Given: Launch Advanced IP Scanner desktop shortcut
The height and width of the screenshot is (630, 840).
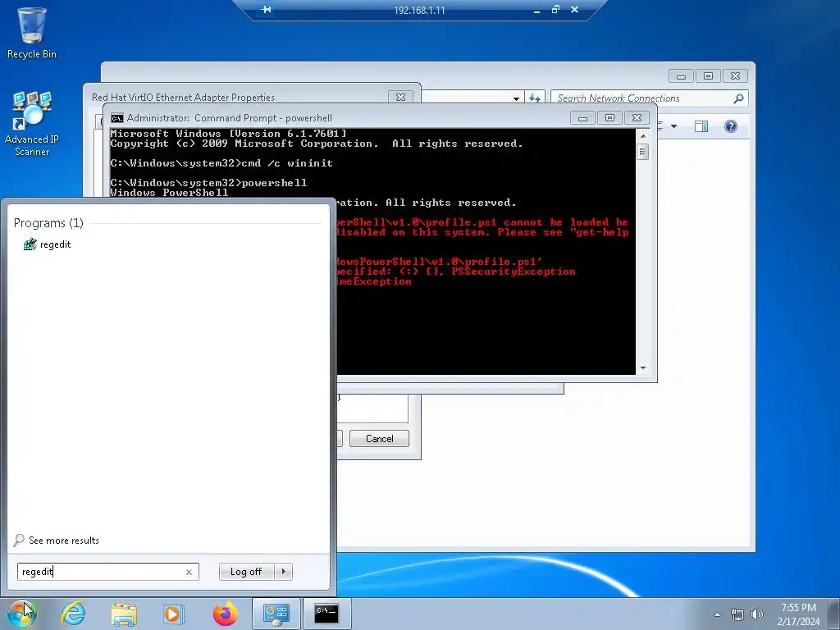Looking at the screenshot, I should point(32,124).
